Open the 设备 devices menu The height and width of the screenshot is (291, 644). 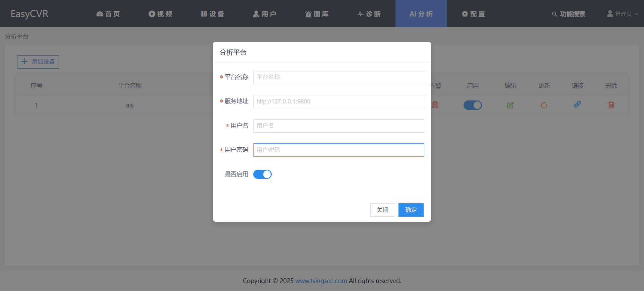point(212,14)
